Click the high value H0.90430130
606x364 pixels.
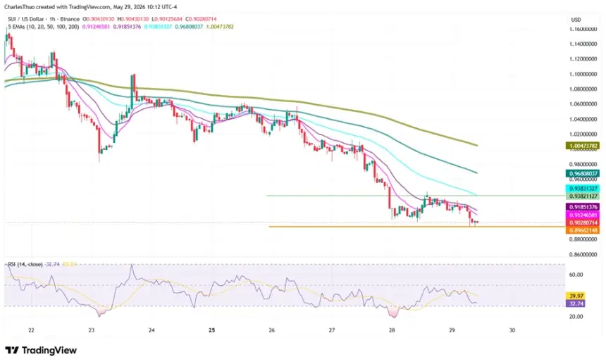point(134,19)
